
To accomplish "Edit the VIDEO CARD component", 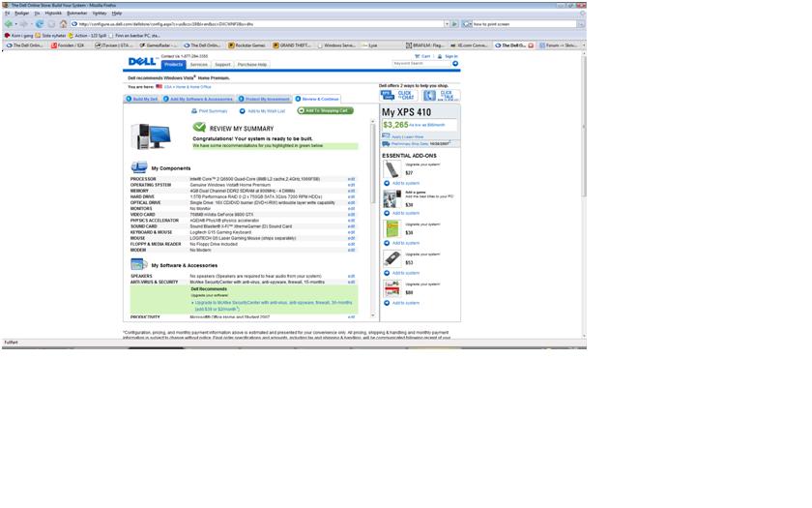I will click(x=351, y=215).
